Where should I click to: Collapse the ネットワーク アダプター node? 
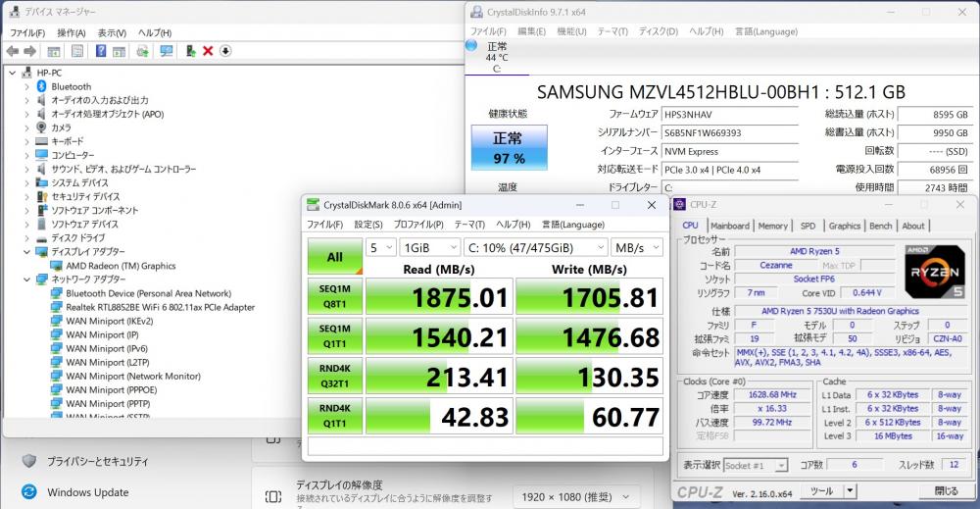pos(26,280)
